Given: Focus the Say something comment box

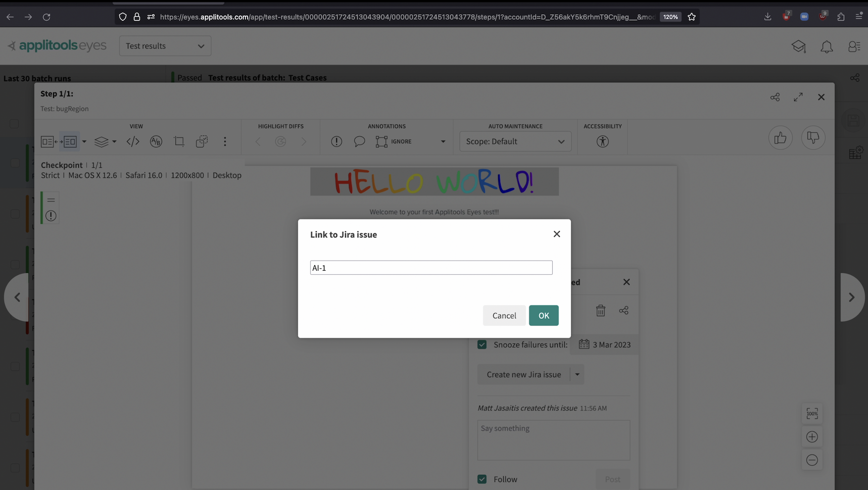Looking at the screenshot, I should click(x=554, y=440).
